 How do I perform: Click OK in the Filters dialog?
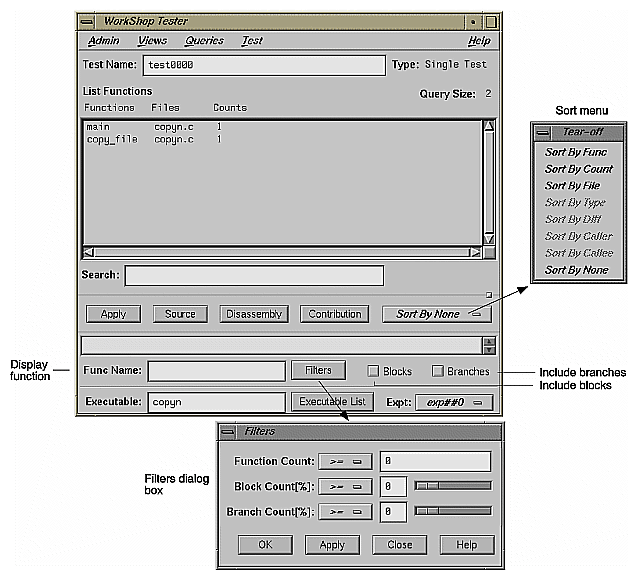[265, 545]
